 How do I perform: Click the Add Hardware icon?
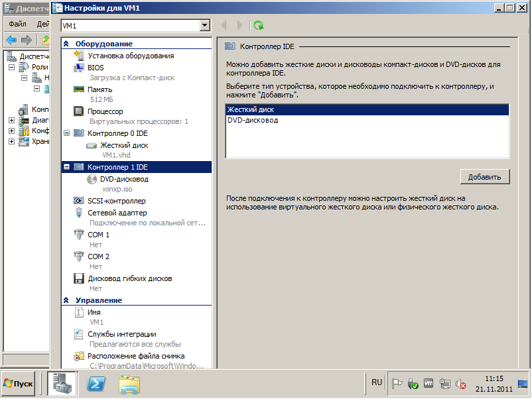coord(79,55)
